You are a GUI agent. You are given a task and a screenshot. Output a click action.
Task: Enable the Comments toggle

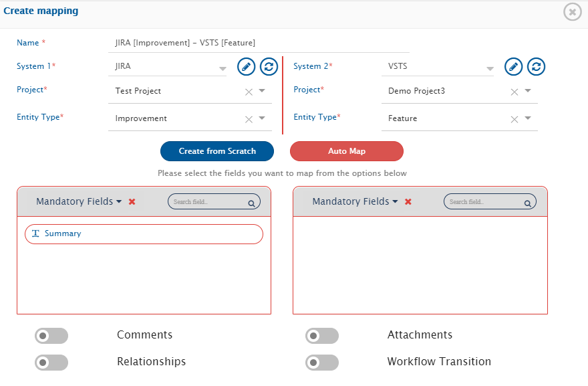pos(51,335)
